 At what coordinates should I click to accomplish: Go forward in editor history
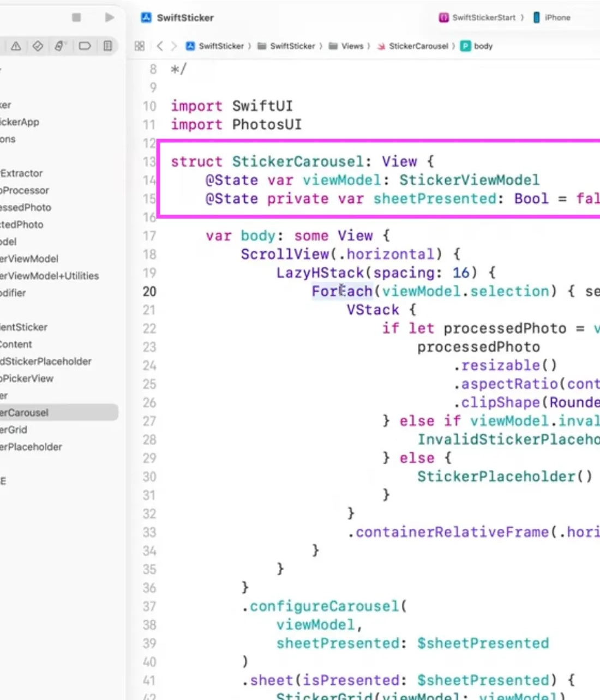click(174, 46)
